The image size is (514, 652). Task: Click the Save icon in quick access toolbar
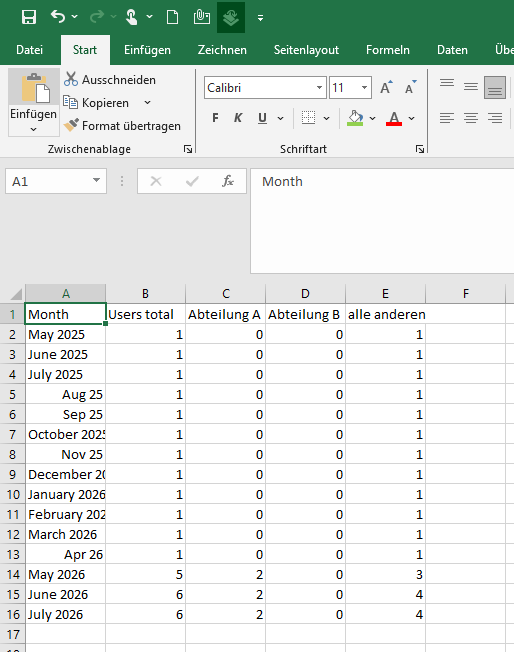[29, 17]
